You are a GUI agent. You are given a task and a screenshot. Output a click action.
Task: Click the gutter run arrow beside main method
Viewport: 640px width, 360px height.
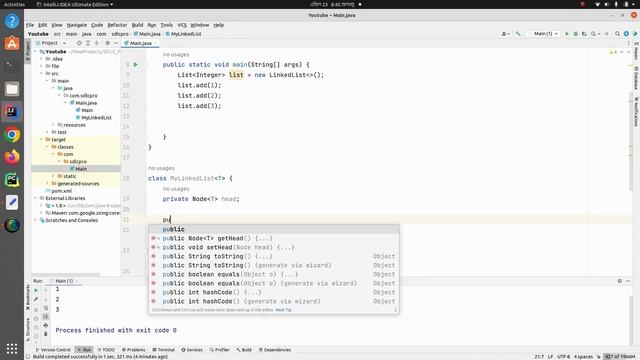click(x=136, y=64)
